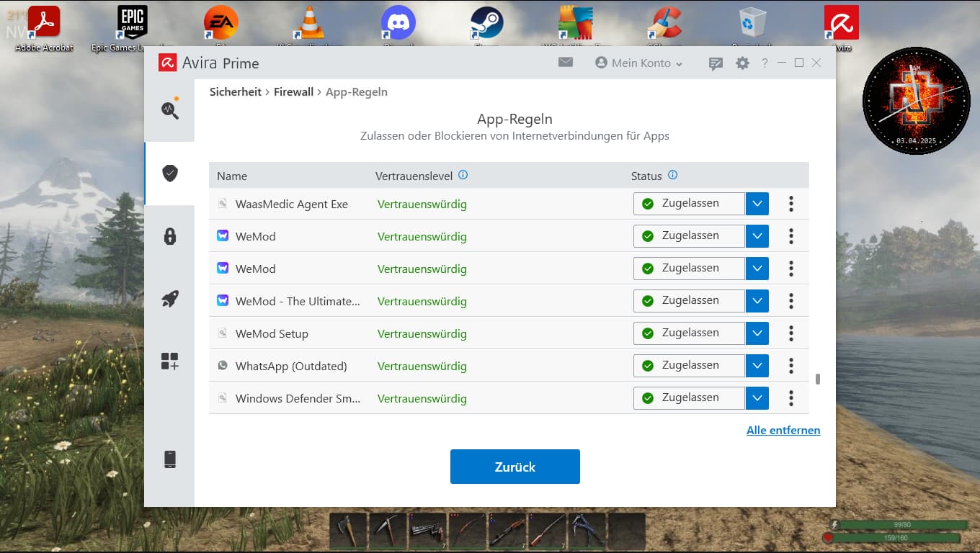Click the app list scrollbar thumb
This screenshot has width=980, height=553.
818,379
